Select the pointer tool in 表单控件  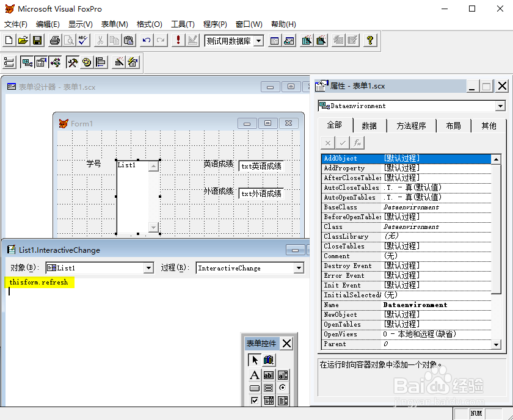pyautogui.click(x=255, y=360)
